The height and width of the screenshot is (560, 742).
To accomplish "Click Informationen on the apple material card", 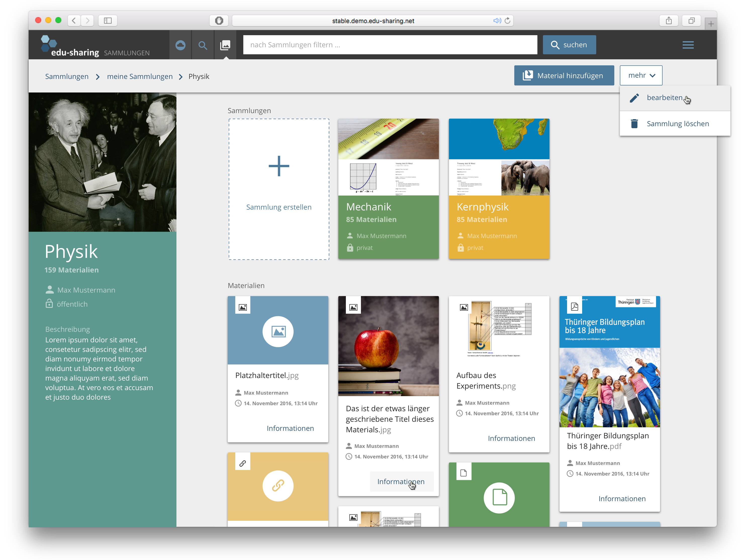I will pos(401,481).
